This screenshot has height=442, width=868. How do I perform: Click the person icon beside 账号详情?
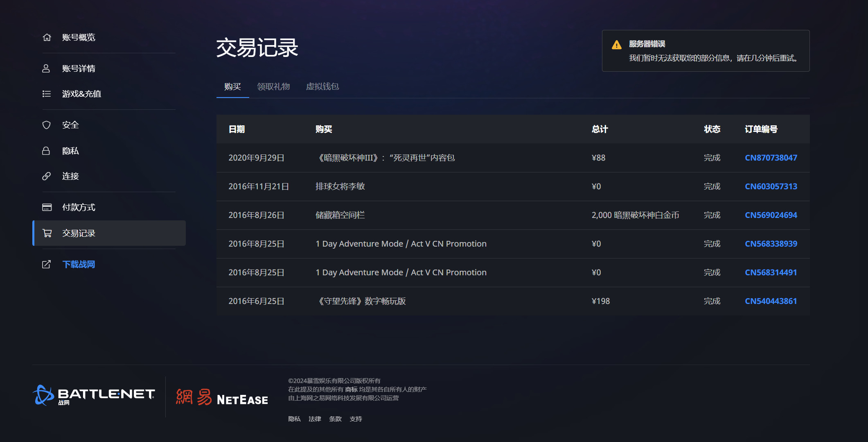coord(46,68)
